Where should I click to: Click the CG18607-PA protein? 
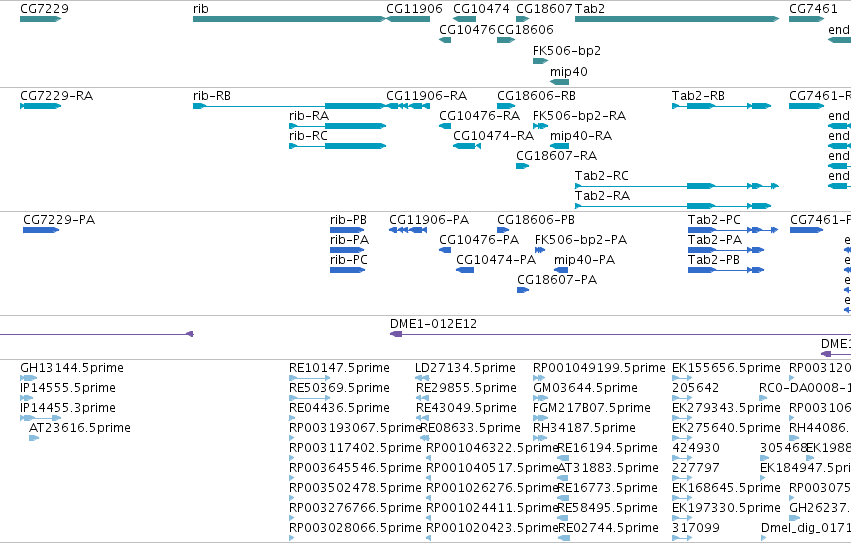(x=523, y=291)
